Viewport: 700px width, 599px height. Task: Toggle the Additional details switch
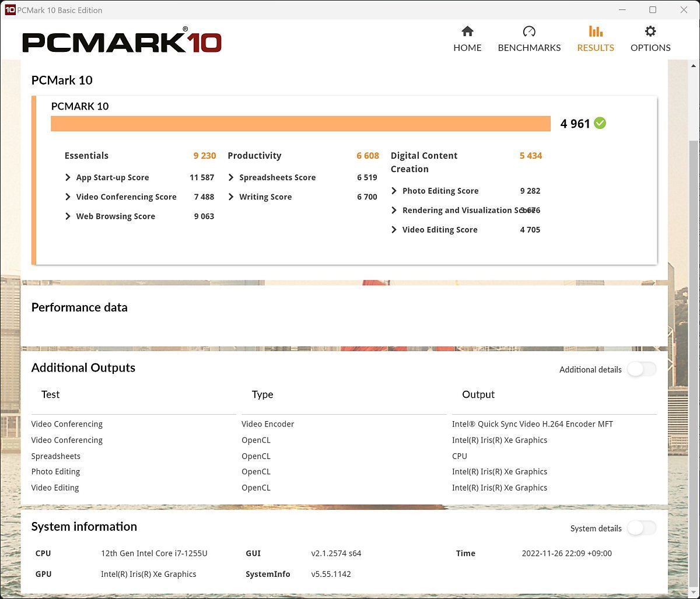click(642, 369)
